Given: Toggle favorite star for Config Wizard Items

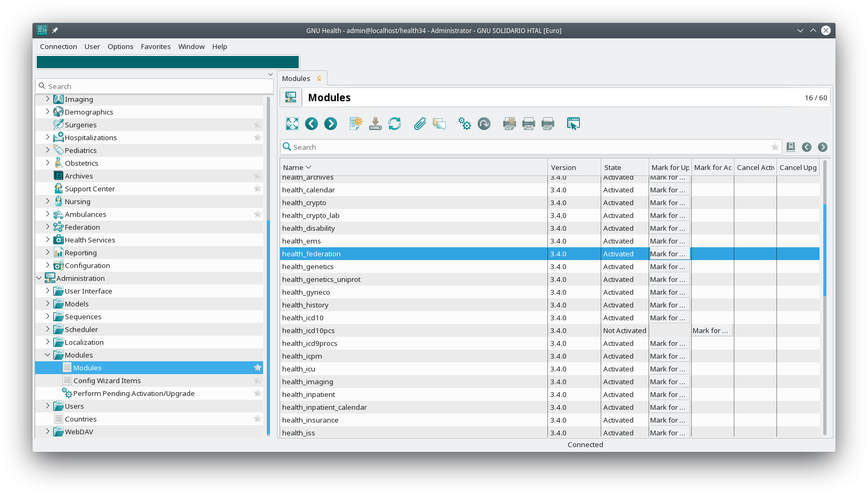Looking at the screenshot, I should pos(258,380).
